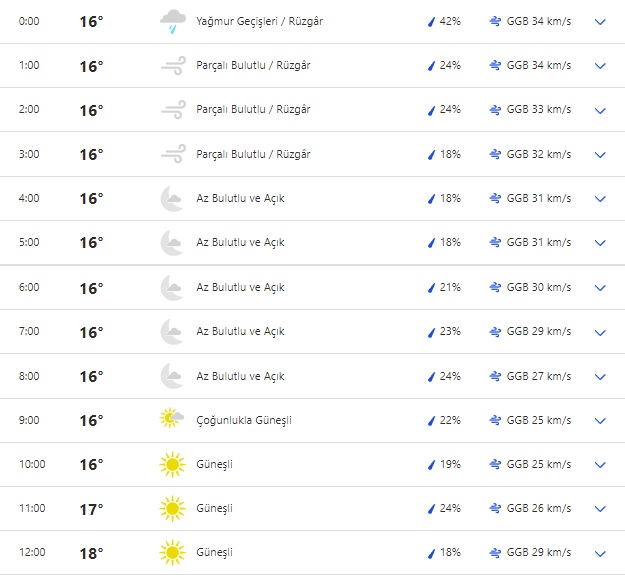The height and width of the screenshot is (575, 625).
Task: Click the 'GGB 29 km/s' wind at 12:00
Action: [539, 552]
